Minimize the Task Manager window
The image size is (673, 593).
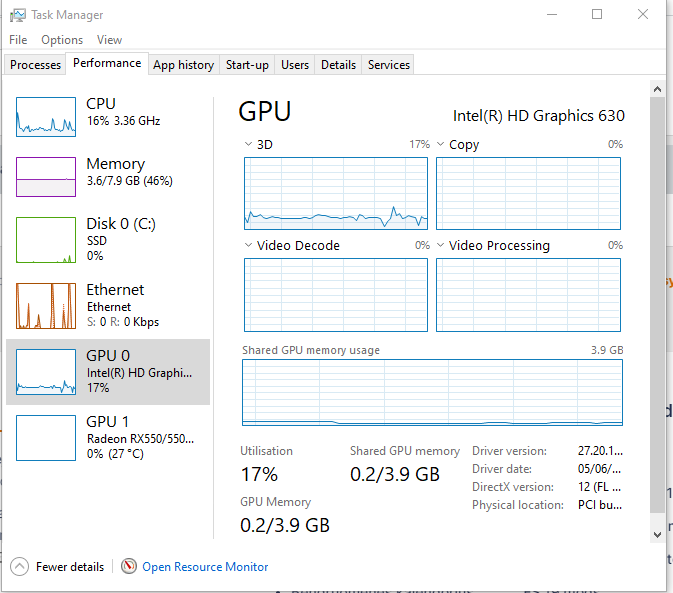(552, 15)
